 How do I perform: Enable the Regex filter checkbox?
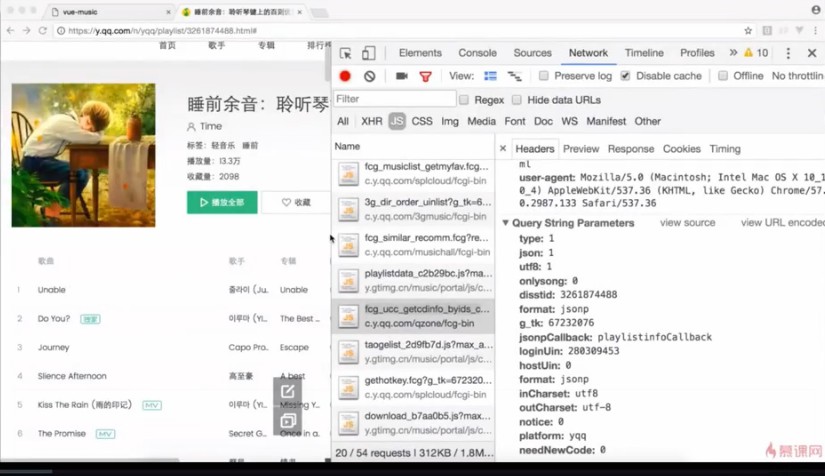464,100
